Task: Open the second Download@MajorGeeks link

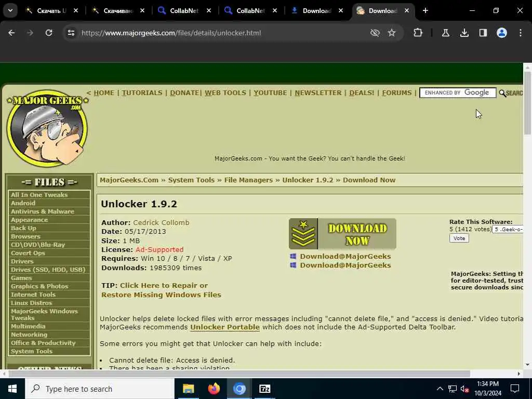Action: 345,265
